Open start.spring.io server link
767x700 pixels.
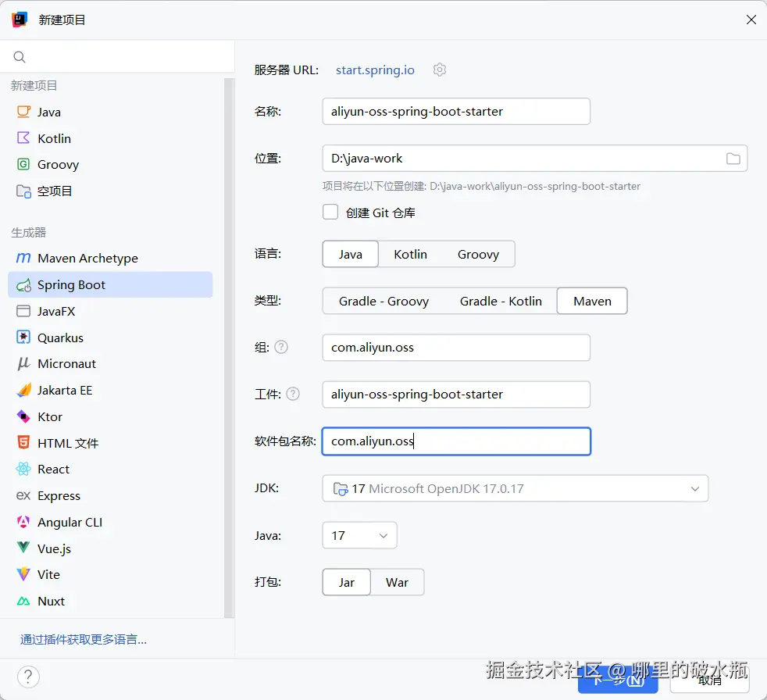[375, 70]
